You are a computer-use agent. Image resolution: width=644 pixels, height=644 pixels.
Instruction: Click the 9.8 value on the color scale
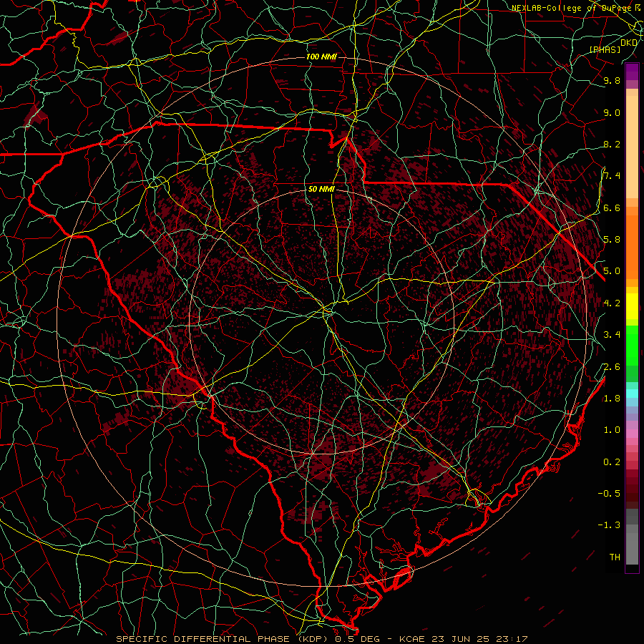click(x=612, y=81)
